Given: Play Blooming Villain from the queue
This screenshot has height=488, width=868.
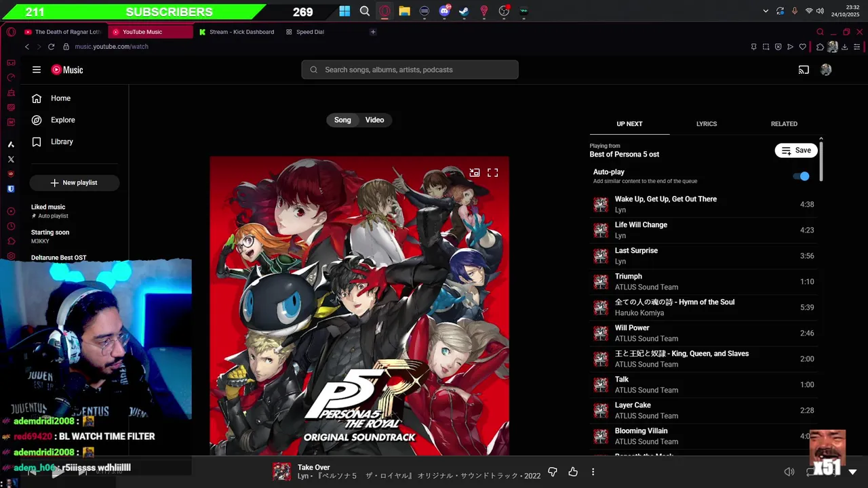Looking at the screenshot, I should pyautogui.click(x=703, y=436).
